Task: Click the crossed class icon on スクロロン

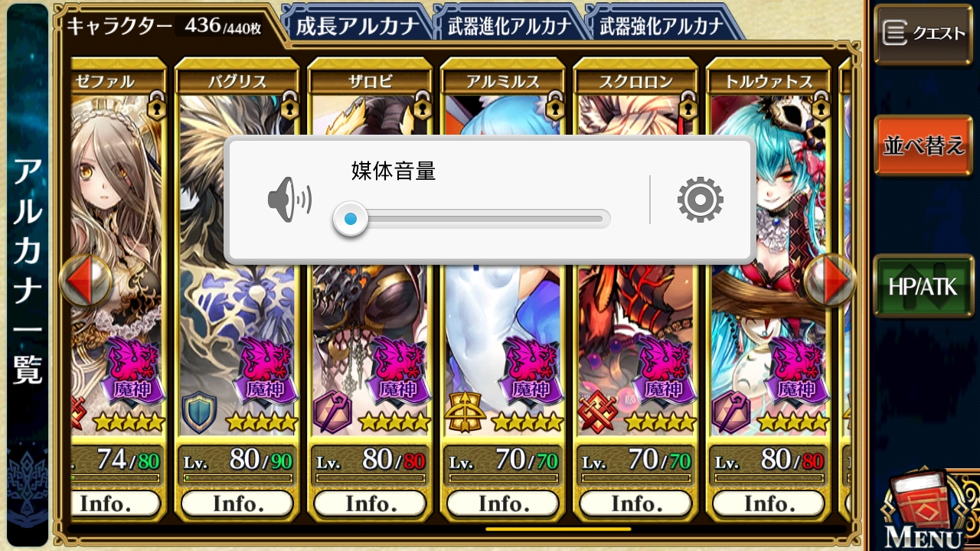Action: (x=598, y=412)
